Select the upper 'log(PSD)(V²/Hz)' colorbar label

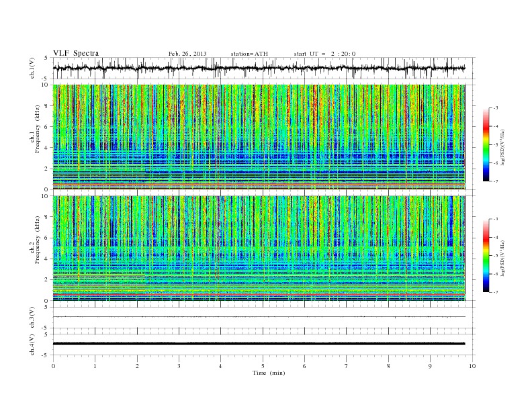(502, 148)
